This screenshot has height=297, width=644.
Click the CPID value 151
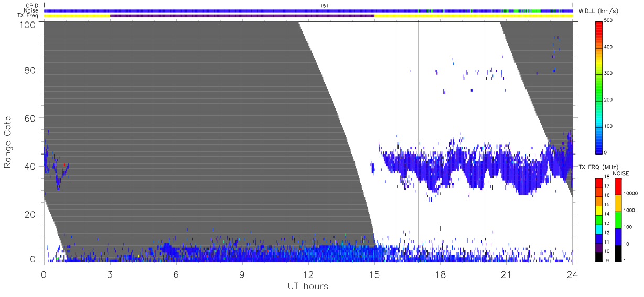[324, 6]
